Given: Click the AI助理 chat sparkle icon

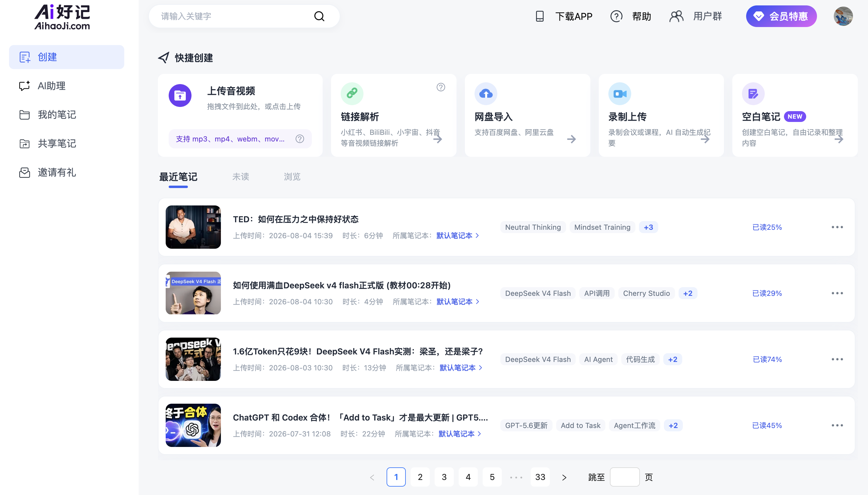Looking at the screenshot, I should coord(24,86).
